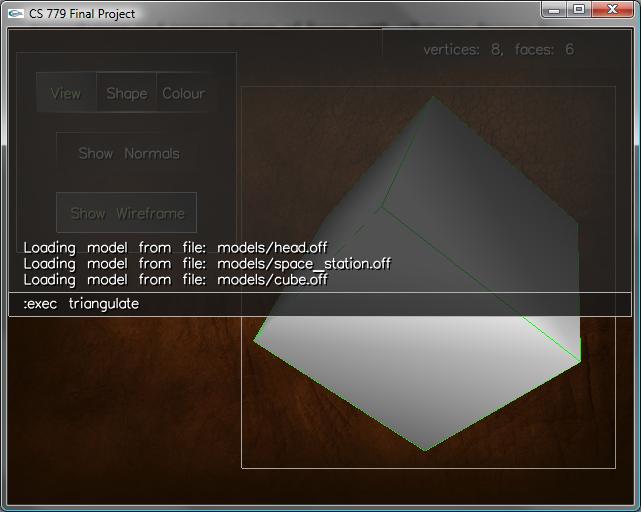641x512 pixels.
Task: Click the vertices and faces counter
Action: 498,49
